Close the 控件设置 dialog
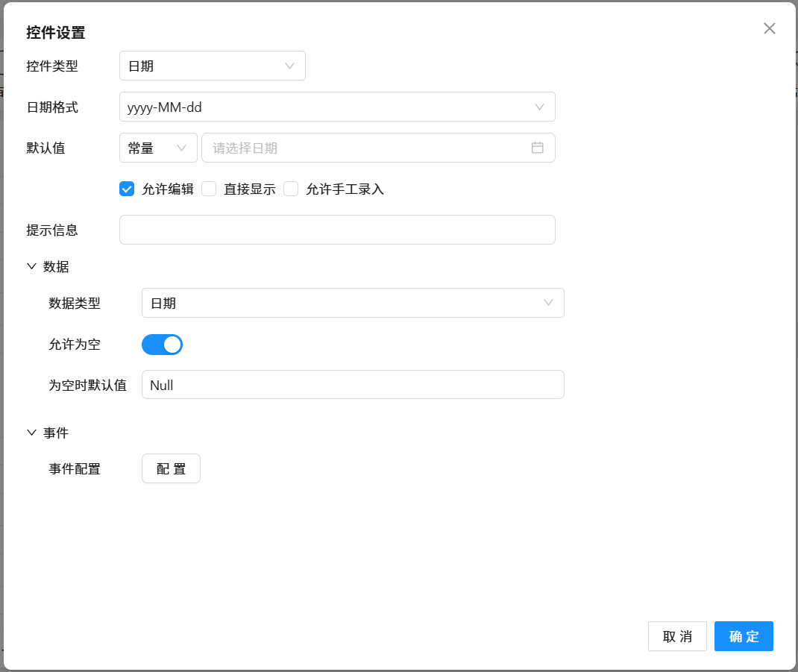Screen dimensions: 798x672 point(769,28)
